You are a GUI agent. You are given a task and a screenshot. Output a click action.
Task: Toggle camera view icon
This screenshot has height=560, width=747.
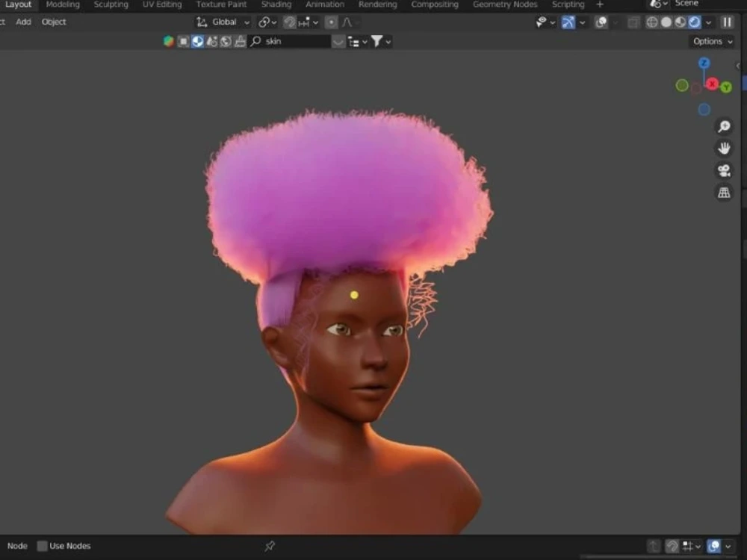pos(724,170)
